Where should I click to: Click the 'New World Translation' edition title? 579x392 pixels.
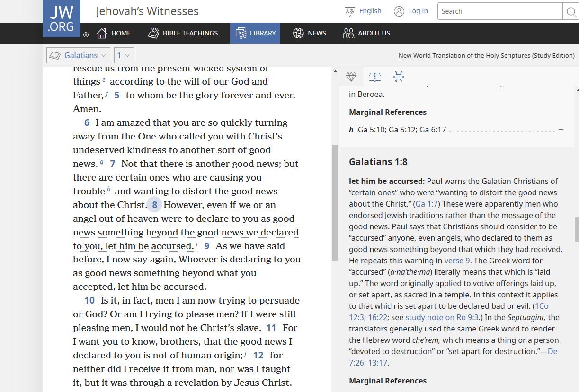point(487,55)
